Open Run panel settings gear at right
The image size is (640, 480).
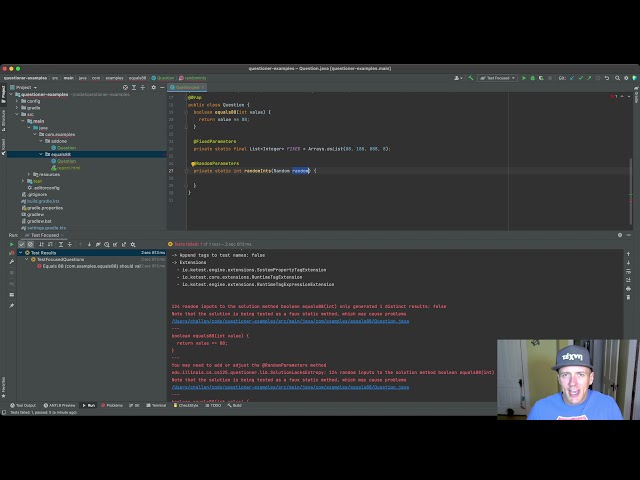tap(620, 235)
